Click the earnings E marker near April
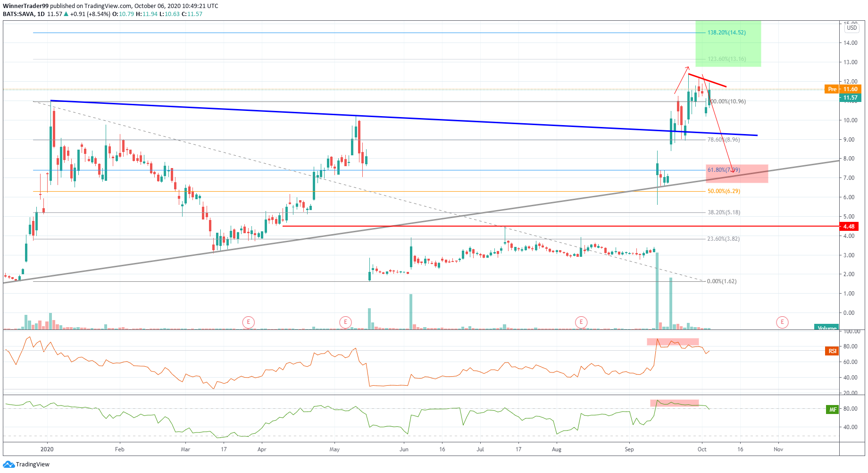 pos(248,322)
